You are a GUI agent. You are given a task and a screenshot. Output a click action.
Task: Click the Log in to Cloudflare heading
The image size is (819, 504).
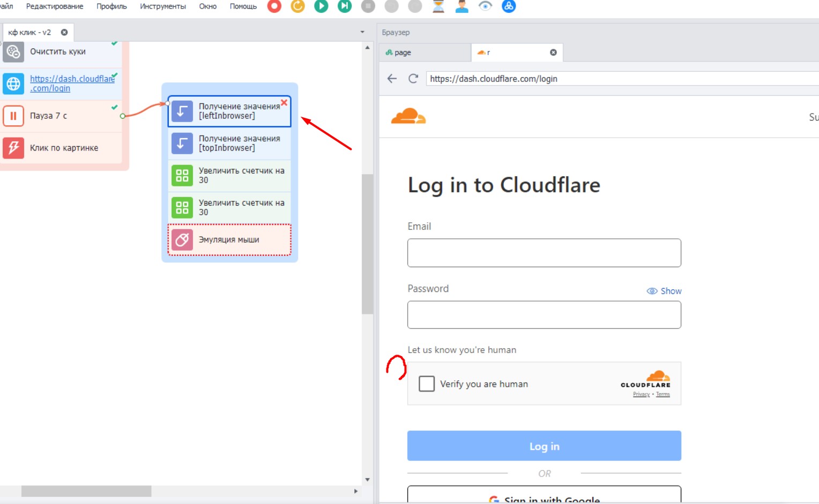point(504,185)
